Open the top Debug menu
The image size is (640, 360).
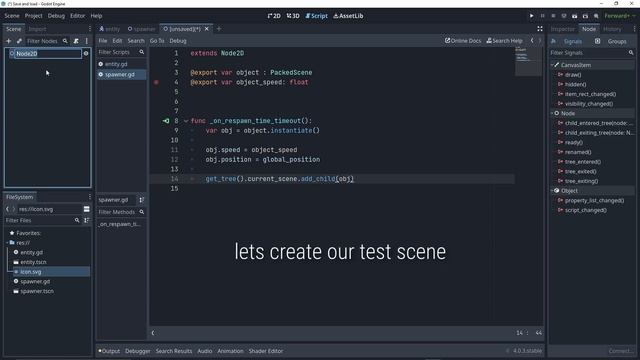56,16
